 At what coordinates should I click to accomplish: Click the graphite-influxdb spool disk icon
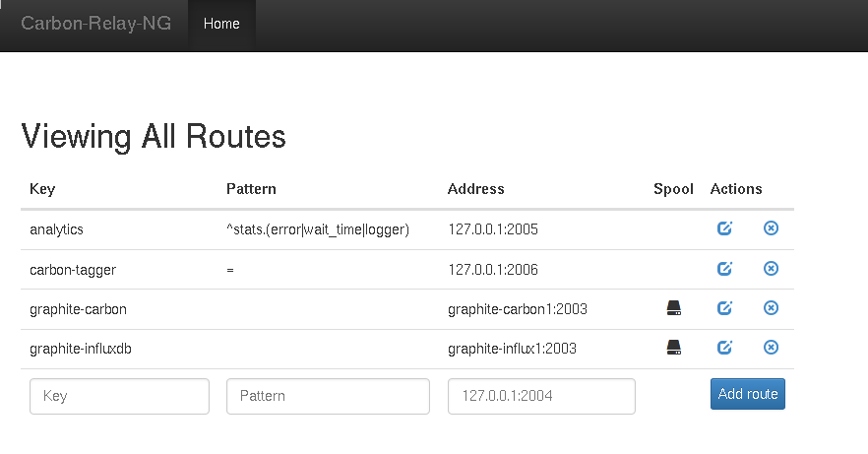673,348
